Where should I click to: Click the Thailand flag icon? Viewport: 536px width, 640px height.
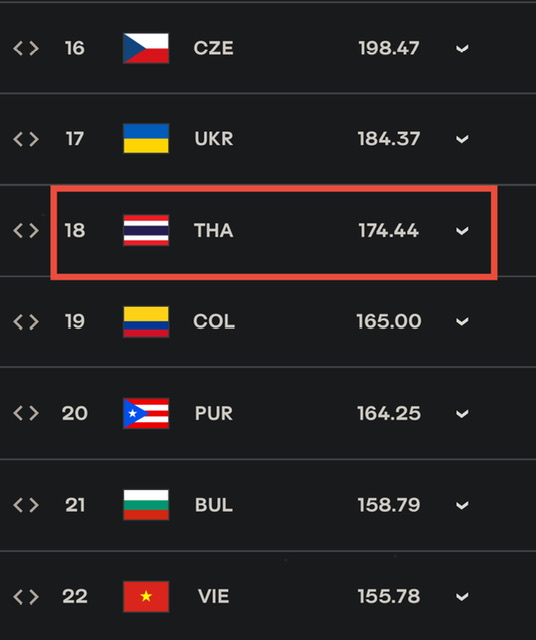click(x=146, y=230)
